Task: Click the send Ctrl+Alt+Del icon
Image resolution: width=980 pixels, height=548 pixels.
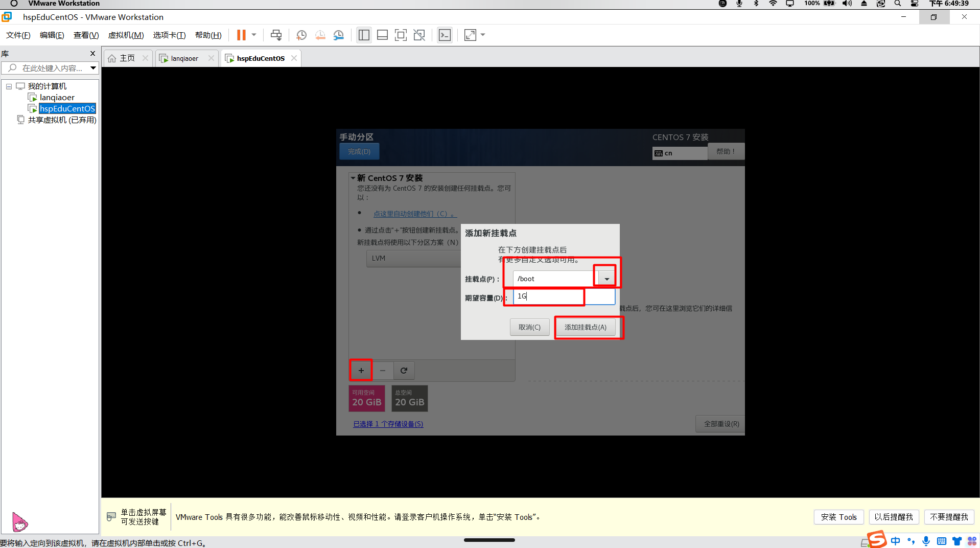Action: click(x=276, y=35)
